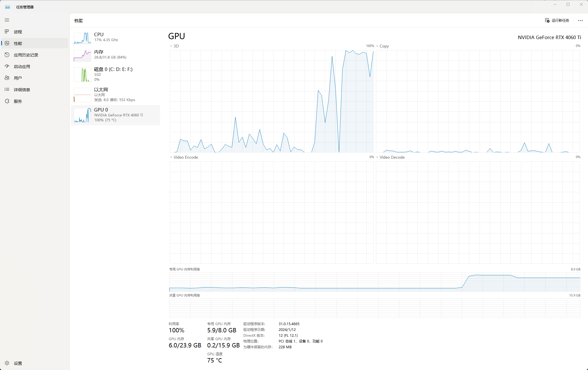Open the Video Encode engine dropdown
The width and height of the screenshot is (588, 370).
(171, 157)
